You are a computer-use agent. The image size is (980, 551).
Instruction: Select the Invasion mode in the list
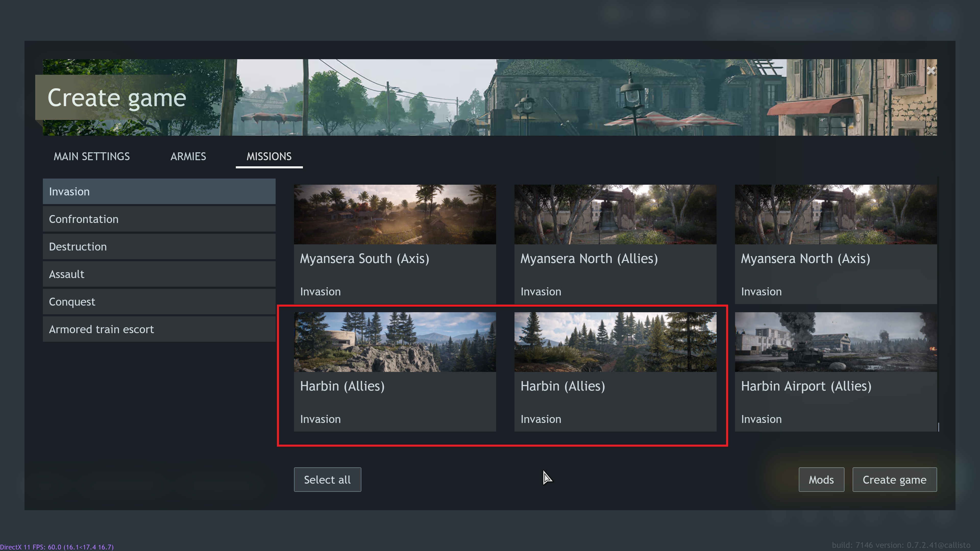click(159, 191)
